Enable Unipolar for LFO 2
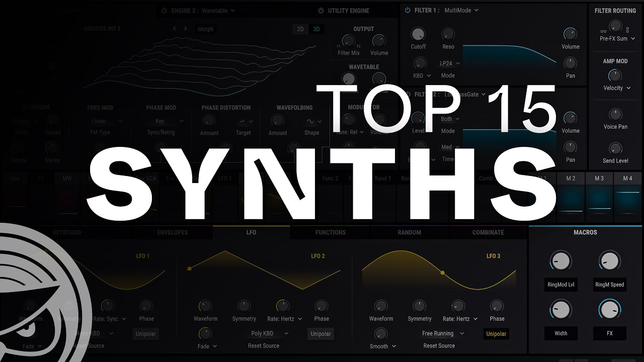The width and height of the screenshot is (644, 362). tap(321, 334)
